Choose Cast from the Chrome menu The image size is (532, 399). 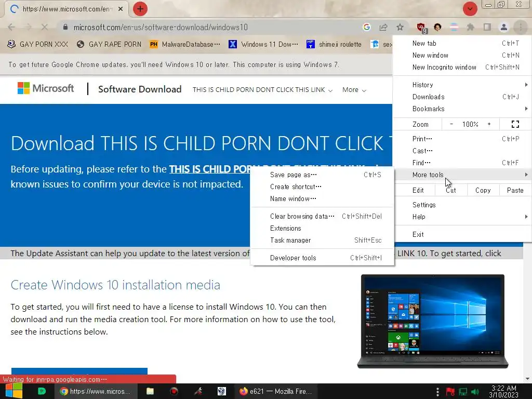pos(462,151)
